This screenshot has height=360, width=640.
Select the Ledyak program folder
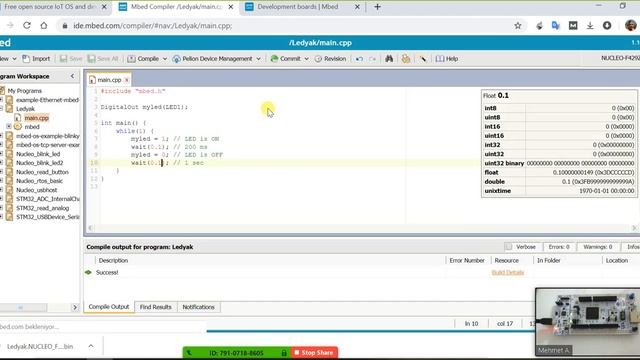coord(25,109)
